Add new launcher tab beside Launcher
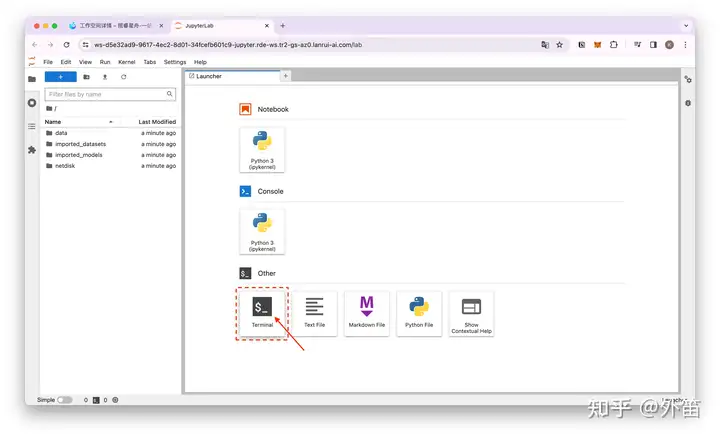The image size is (720, 438). tap(286, 76)
